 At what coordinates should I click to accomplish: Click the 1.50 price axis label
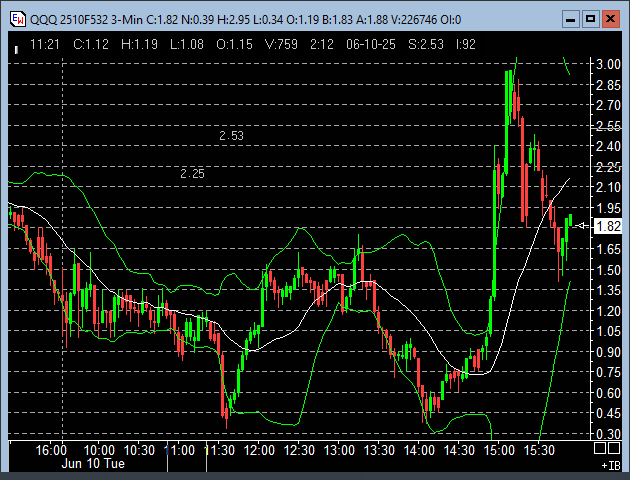click(x=608, y=270)
